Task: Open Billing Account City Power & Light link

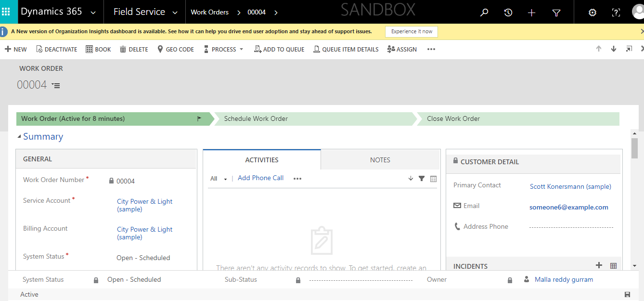Action: click(x=145, y=233)
